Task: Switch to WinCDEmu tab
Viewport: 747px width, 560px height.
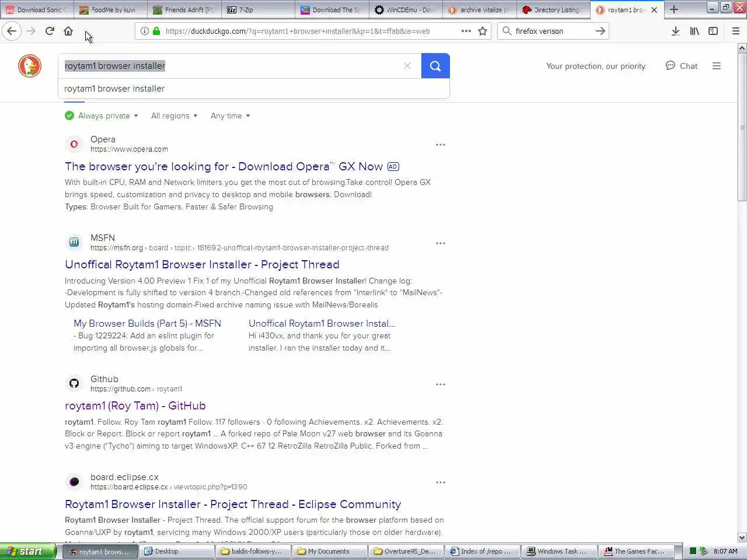Action: tap(405, 9)
